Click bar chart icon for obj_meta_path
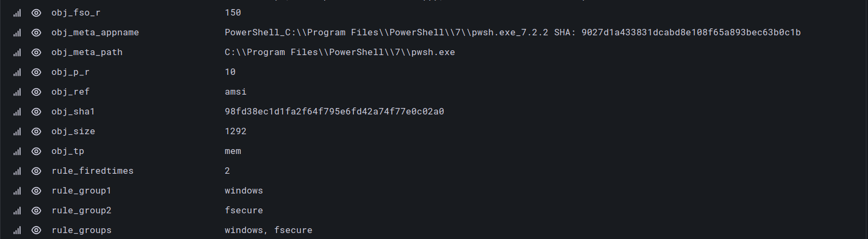The height and width of the screenshot is (239, 868). [17, 53]
